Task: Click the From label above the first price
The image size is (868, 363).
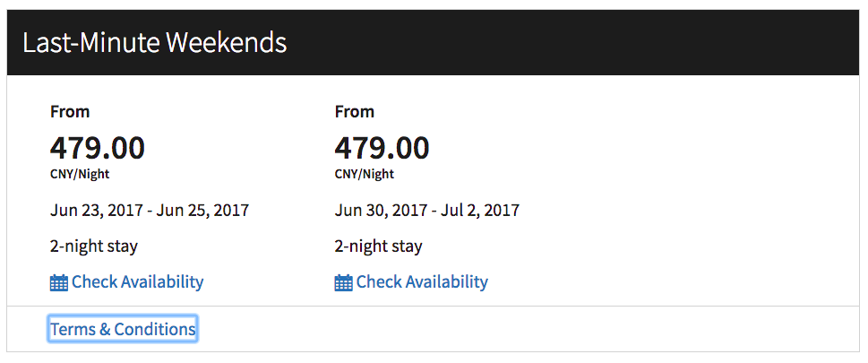Action: click(70, 112)
